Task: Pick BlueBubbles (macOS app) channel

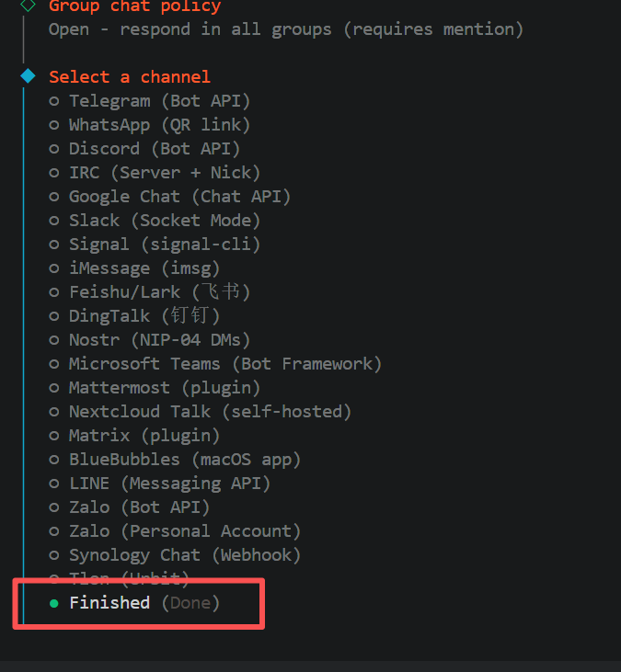Action: 185,460
